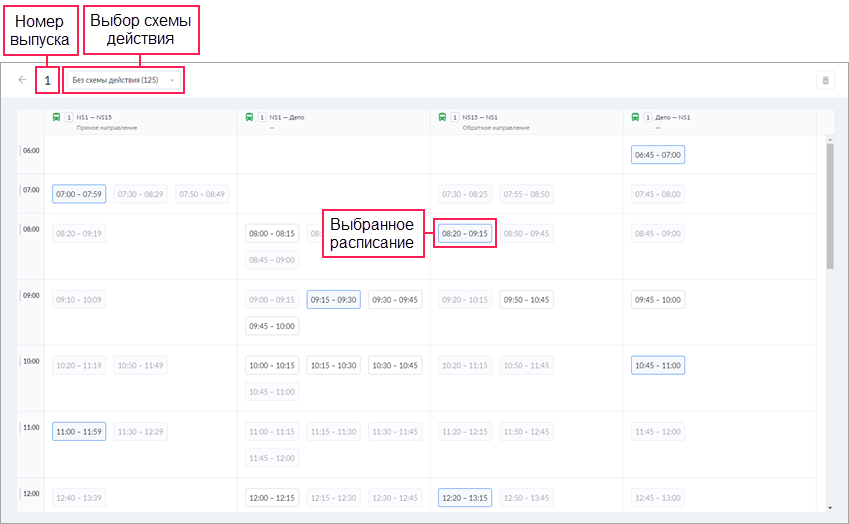Click the NS15 — NS1 column header
The image size is (849, 524).
tap(527, 122)
